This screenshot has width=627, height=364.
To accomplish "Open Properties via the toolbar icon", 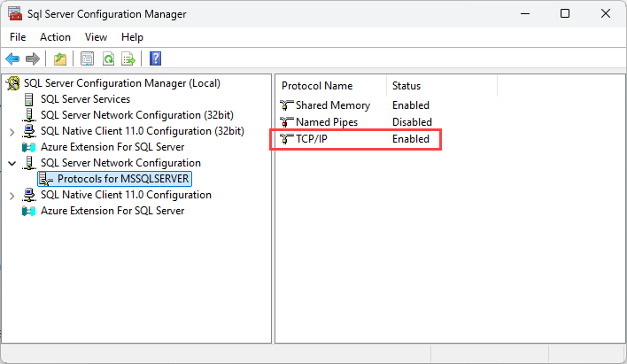I will click(87, 59).
